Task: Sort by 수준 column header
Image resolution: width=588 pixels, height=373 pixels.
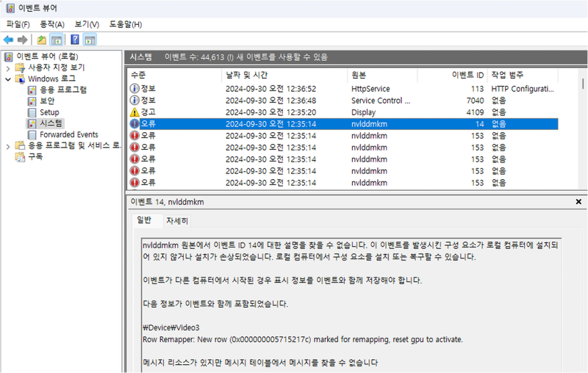Action: [x=175, y=76]
